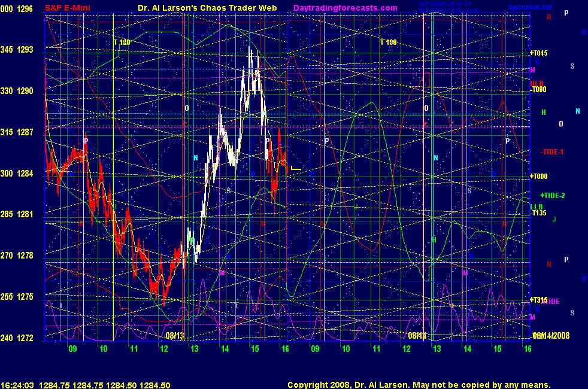Click the green "LLB" band label

pyautogui.click(x=537, y=206)
